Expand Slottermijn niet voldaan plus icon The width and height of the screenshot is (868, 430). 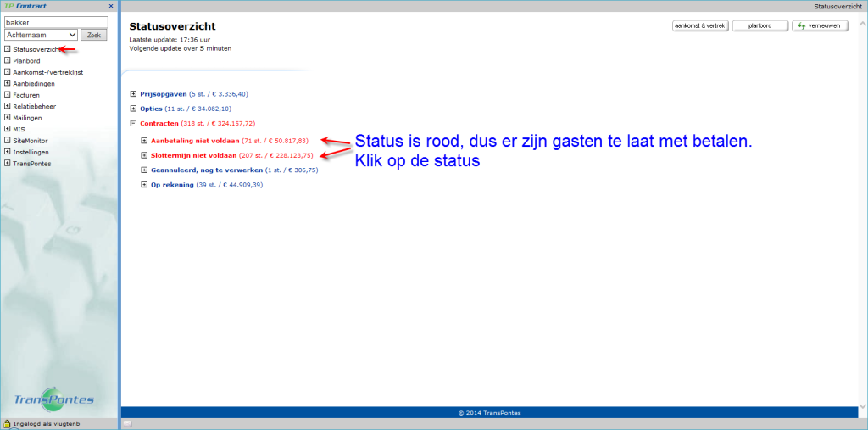[144, 155]
